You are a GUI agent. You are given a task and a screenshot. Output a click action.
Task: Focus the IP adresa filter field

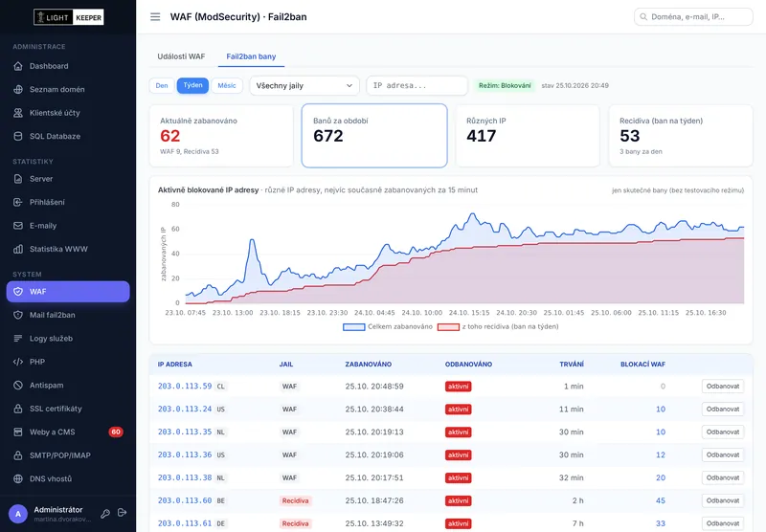point(417,85)
